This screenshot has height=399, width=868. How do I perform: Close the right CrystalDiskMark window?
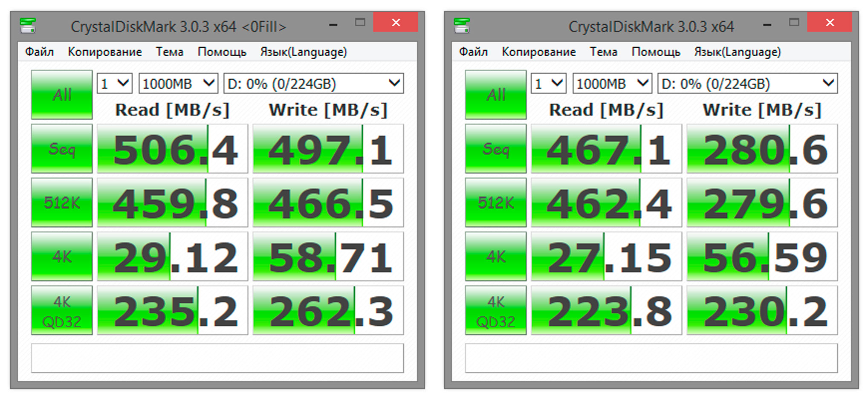830,22
